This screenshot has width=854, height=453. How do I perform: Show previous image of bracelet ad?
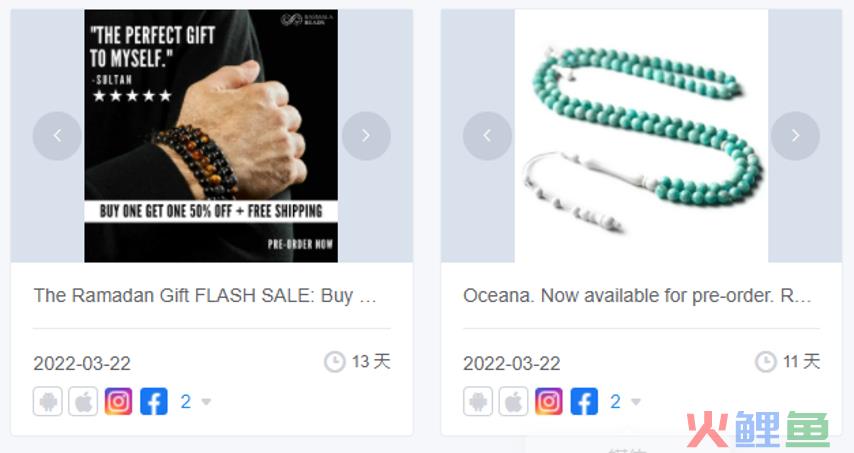[x=57, y=136]
